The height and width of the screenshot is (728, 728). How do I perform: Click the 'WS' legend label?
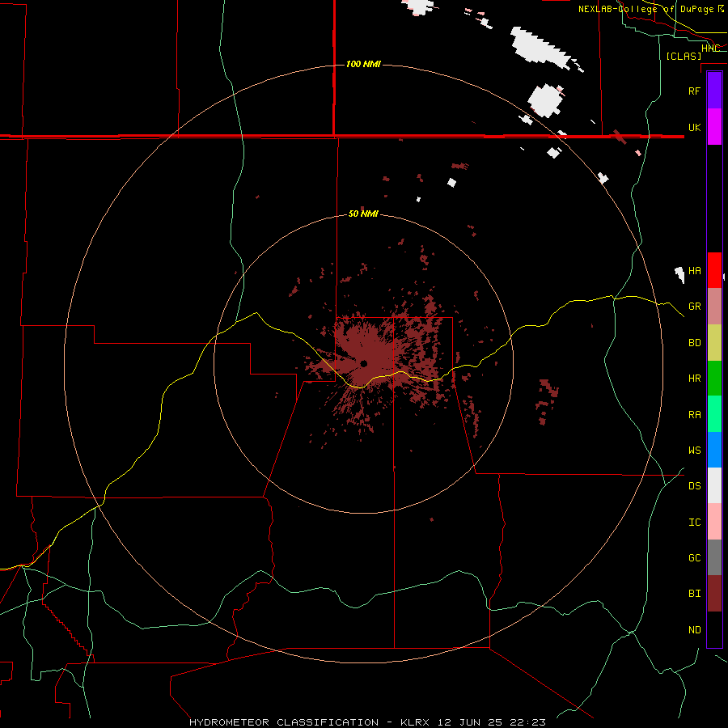(x=694, y=450)
